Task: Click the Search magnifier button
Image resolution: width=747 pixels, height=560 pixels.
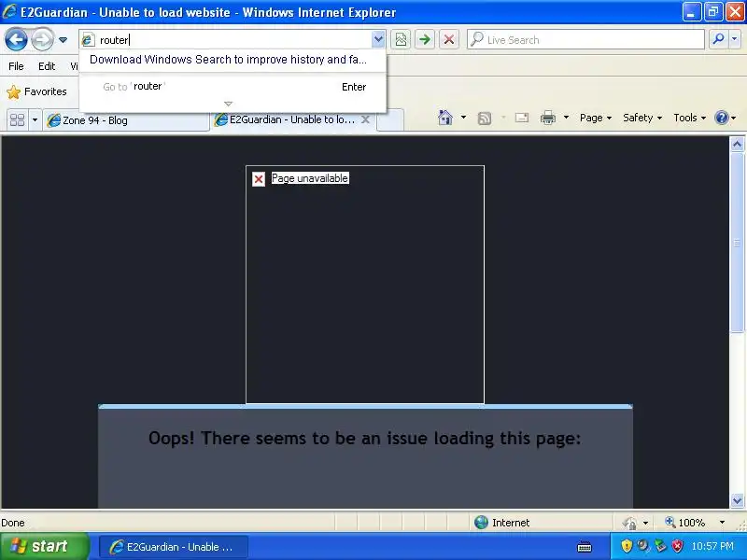Action: 718,39
